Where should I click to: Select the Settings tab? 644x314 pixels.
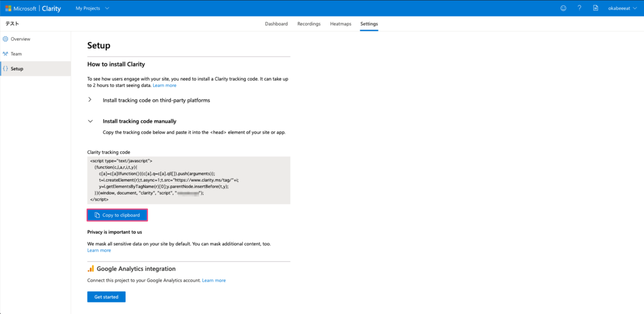click(x=369, y=24)
